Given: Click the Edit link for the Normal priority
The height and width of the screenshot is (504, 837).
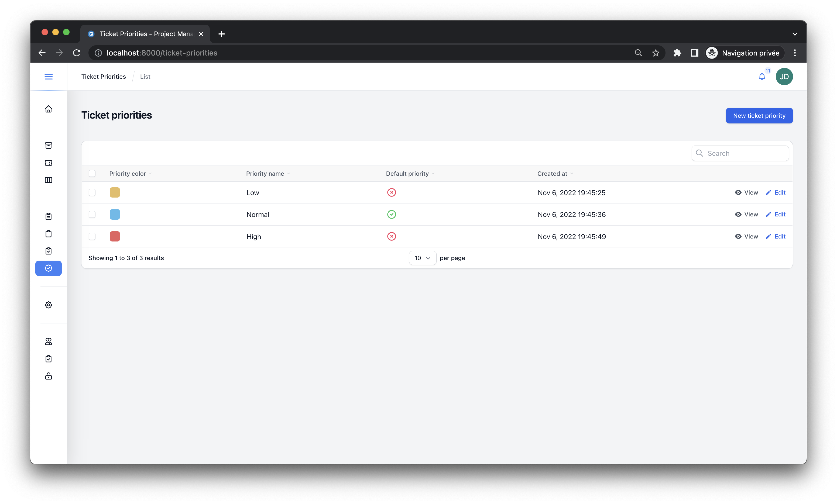Looking at the screenshot, I should coord(776,214).
